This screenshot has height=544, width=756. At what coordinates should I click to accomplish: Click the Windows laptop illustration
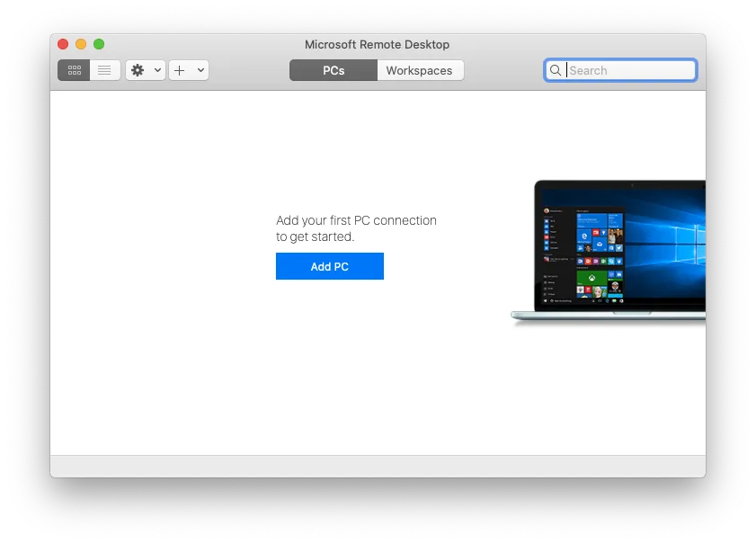coord(620,247)
